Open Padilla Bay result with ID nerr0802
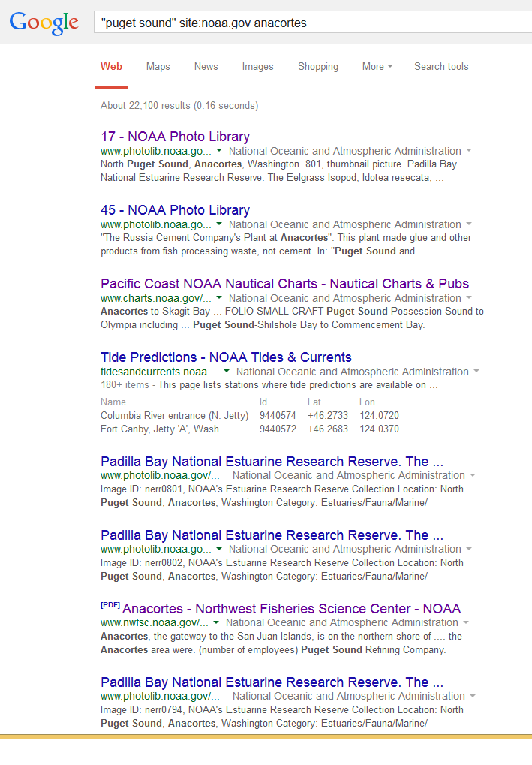532x765 pixels. click(272, 535)
